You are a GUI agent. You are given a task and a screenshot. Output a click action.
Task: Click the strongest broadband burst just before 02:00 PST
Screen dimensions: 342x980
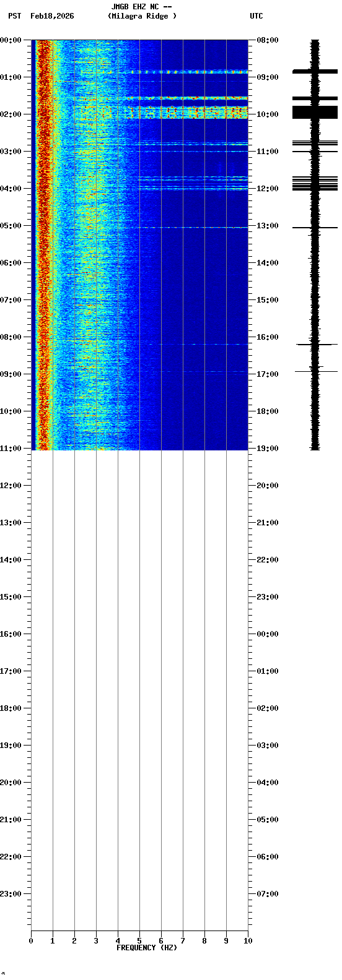pyautogui.click(x=188, y=112)
